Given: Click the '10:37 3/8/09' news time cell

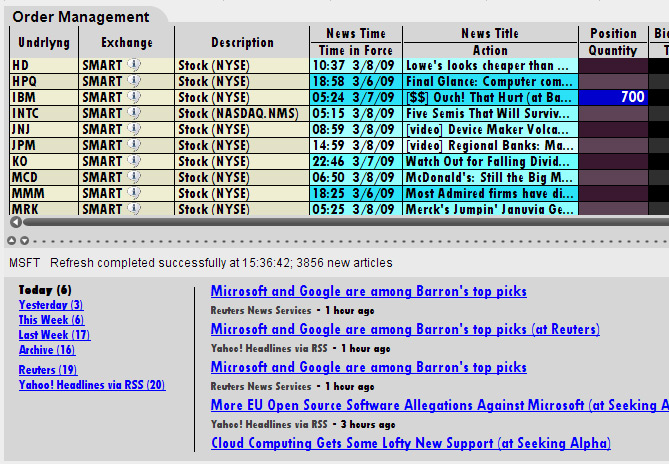Looking at the screenshot, I should [x=356, y=65].
